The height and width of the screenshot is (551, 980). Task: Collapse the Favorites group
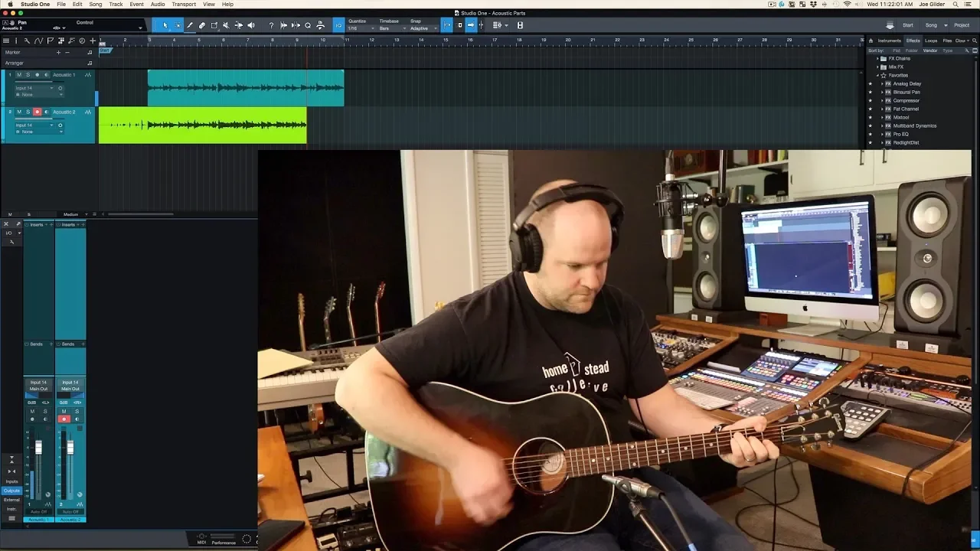878,75
